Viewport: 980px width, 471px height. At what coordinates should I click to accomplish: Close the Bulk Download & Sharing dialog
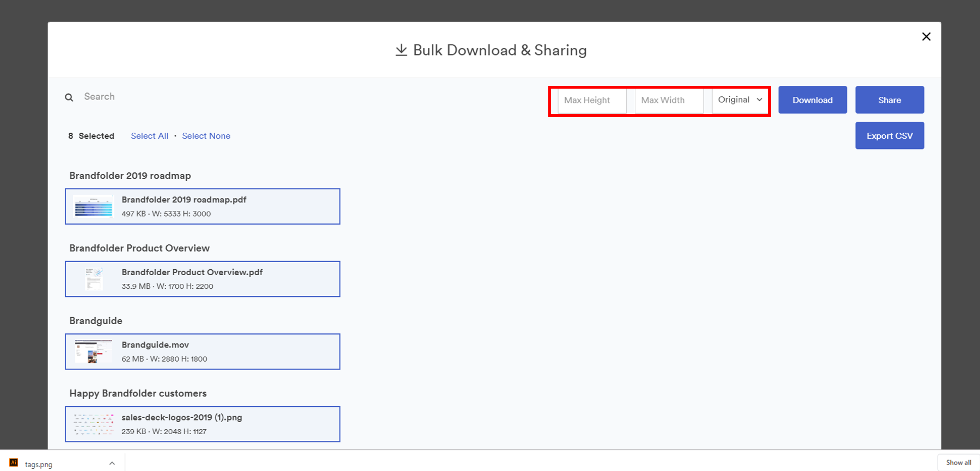coord(926,36)
